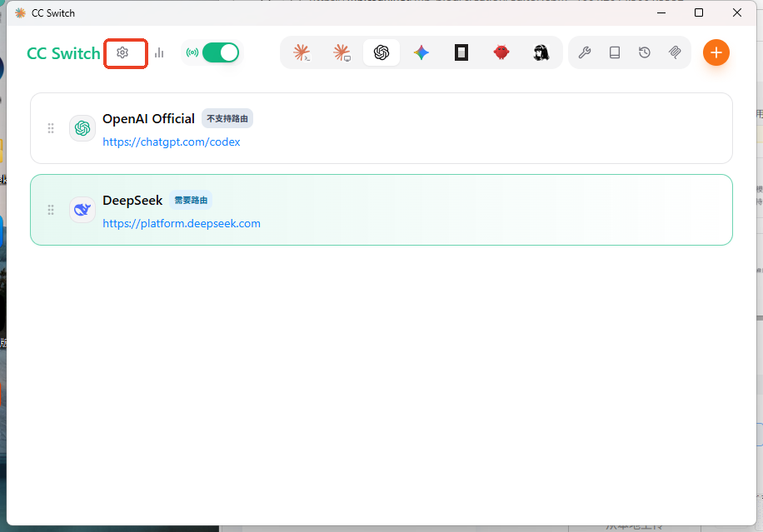The image size is (763, 532).
Task: Select the red creature app tab
Action: pos(501,52)
